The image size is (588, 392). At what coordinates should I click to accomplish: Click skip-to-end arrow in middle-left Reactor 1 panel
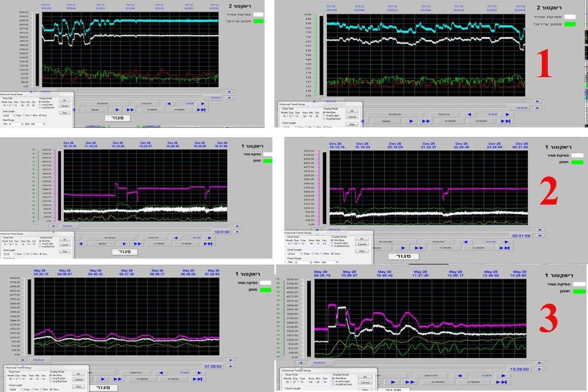[x=208, y=243]
